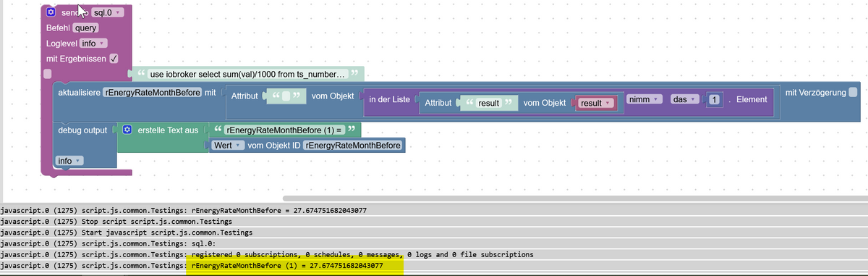Click the gear icon on the 'erstelle Text aus' block
The width and height of the screenshot is (868, 276).
[127, 130]
